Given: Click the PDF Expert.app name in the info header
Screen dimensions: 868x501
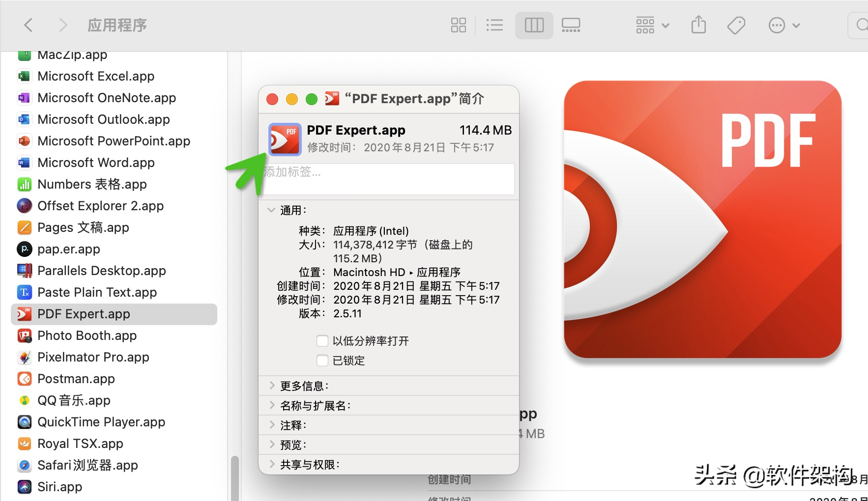Looking at the screenshot, I should pos(356,130).
